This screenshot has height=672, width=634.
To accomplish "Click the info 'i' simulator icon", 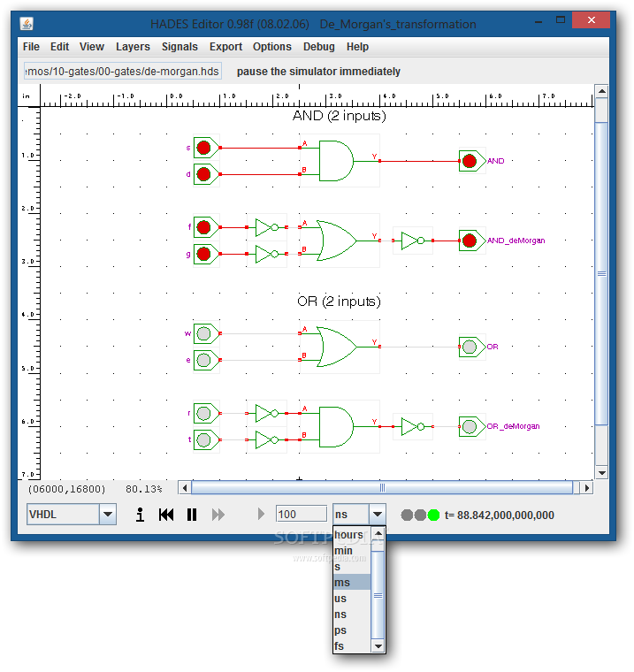I will point(140,515).
